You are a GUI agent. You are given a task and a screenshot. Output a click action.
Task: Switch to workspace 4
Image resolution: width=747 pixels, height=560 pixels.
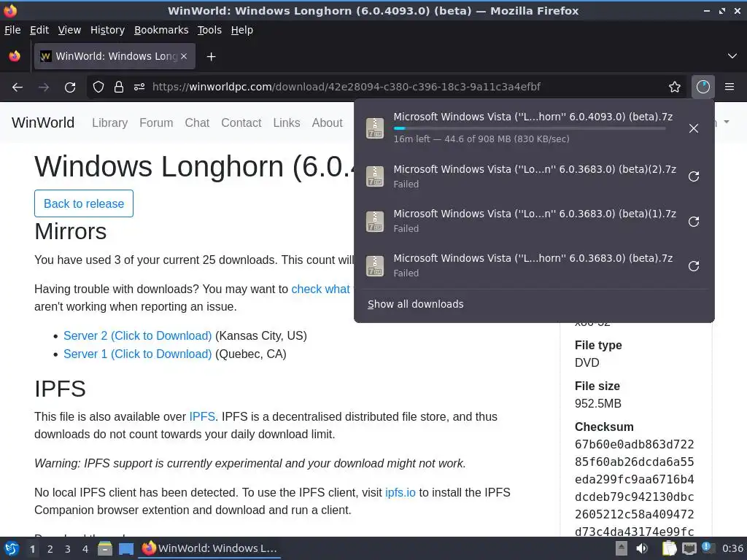click(x=85, y=549)
